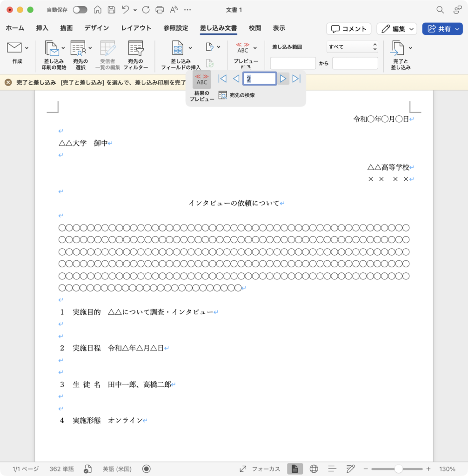Toggle the 自動保存 switch

point(80,10)
